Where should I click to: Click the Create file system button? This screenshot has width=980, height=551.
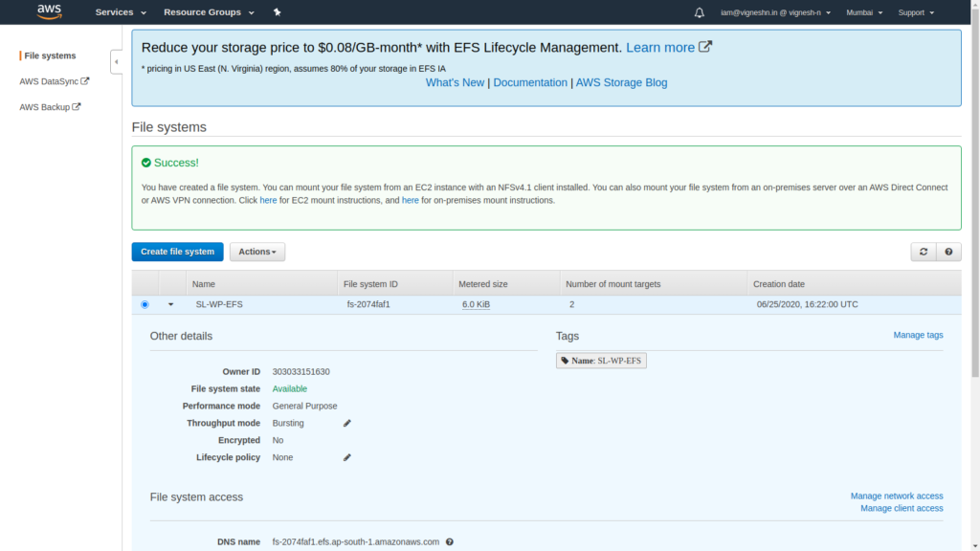tap(177, 252)
